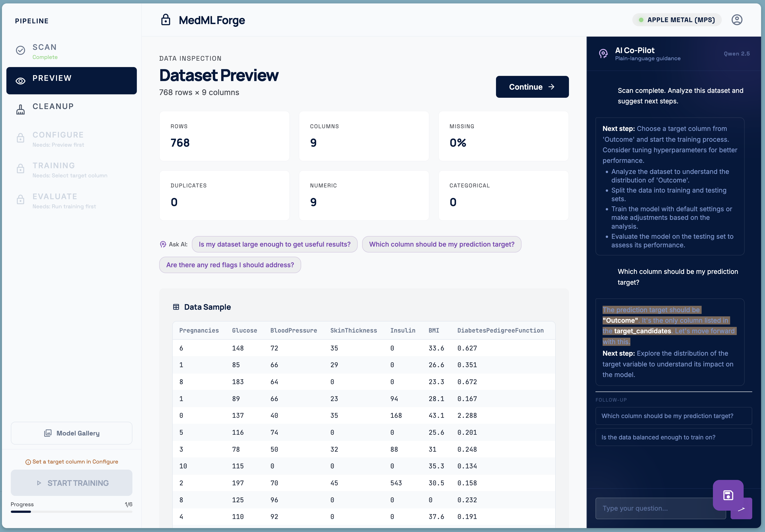Viewport: 765px width, 532px height.
Task: Click the Apple Metal (MPS) status badge
Action: coord(677,20)
